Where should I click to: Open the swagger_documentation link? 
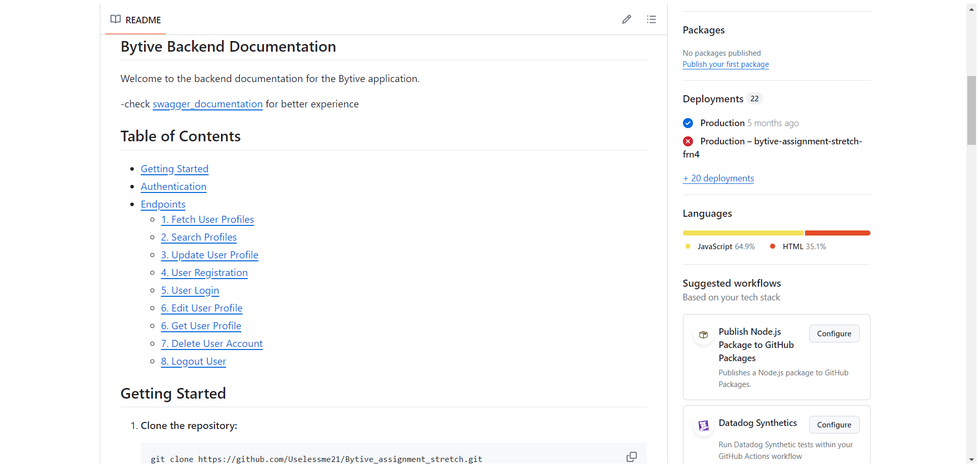click(x=207, y=104)
